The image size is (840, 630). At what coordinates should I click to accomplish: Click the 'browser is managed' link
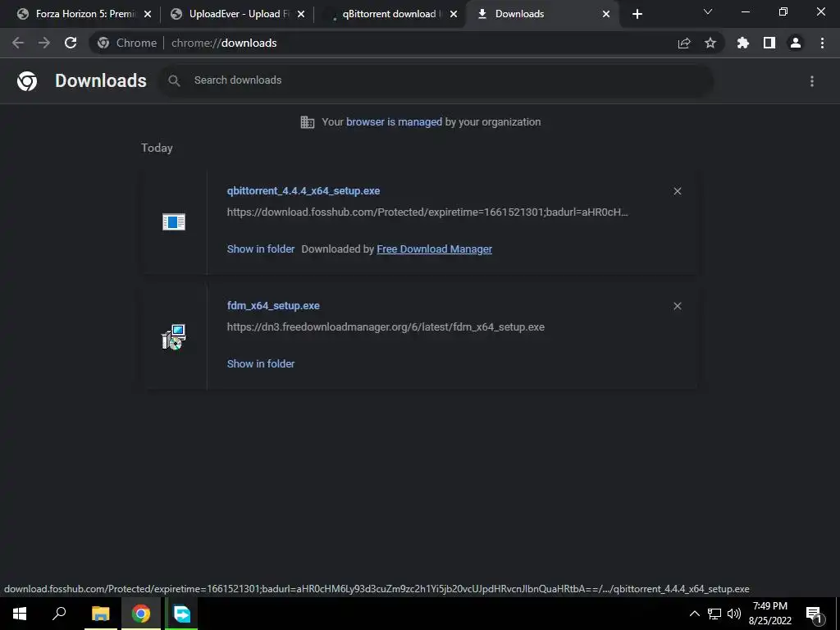pos(395,122)
